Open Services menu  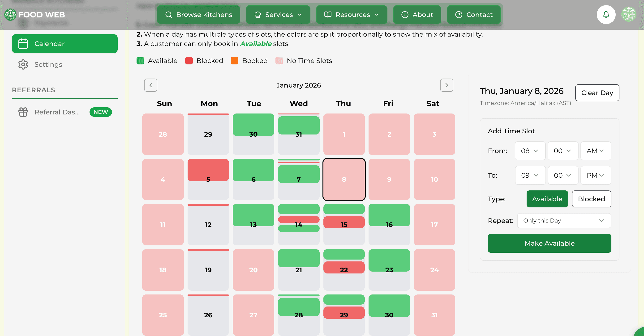coord(278,15)
